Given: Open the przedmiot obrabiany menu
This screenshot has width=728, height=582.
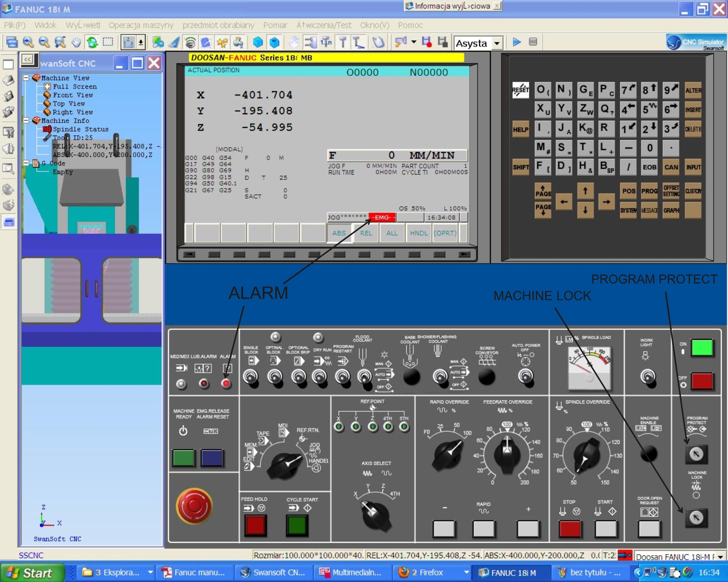Looking at the screenshot, I should coord(218,25).
